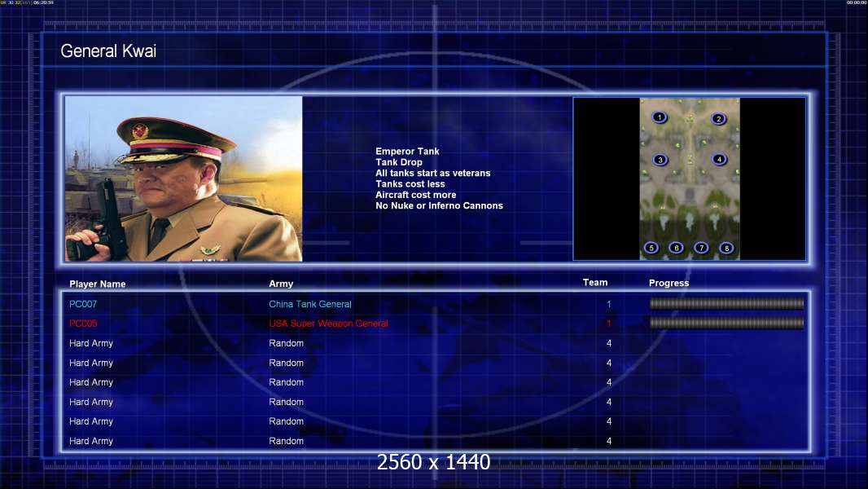Click 'All tanks start as veterans' text
868x489 pixels.
tap(433, 173)
